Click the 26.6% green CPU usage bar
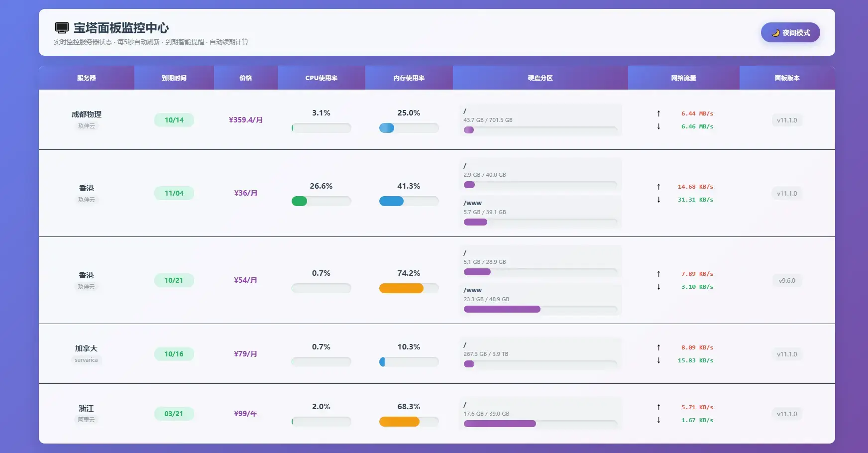 (300, 201)
